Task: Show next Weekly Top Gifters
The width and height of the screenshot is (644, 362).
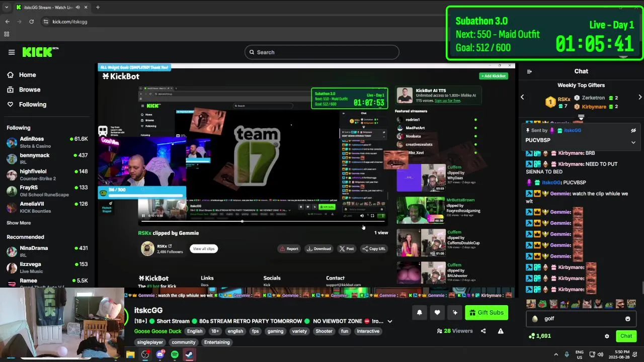Action: point(640,97)
